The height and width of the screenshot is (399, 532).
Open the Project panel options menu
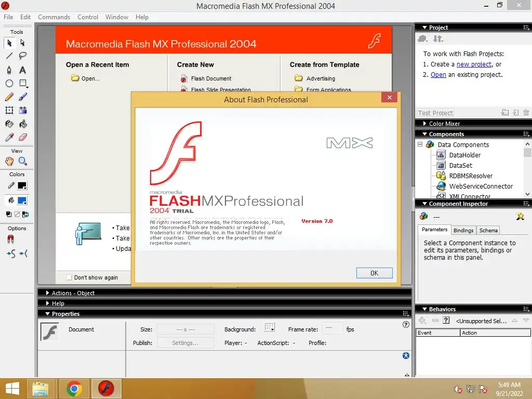[x=526, y=28]
